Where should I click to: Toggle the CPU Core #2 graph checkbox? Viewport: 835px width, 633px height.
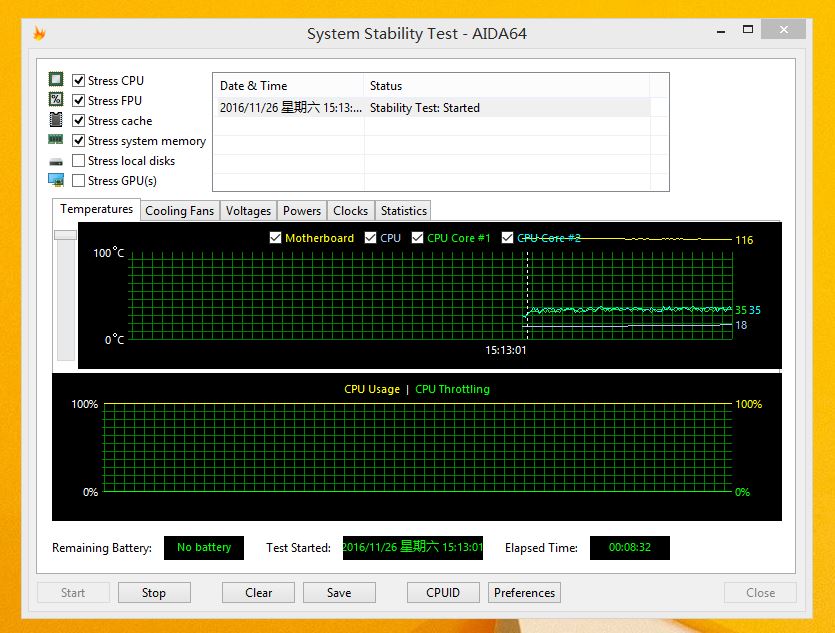click(x=507, y=237)
